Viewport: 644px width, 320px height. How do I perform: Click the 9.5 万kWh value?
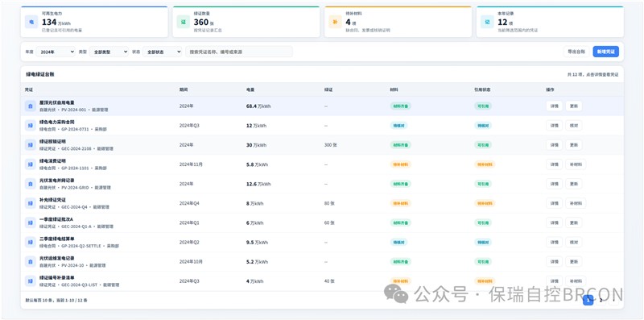[257, 243]
